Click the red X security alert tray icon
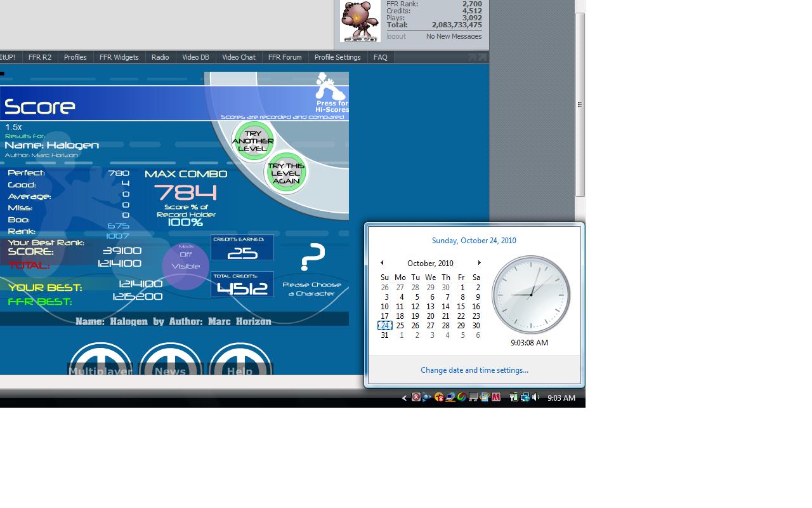812x508 pixels. tap(416, 398)
